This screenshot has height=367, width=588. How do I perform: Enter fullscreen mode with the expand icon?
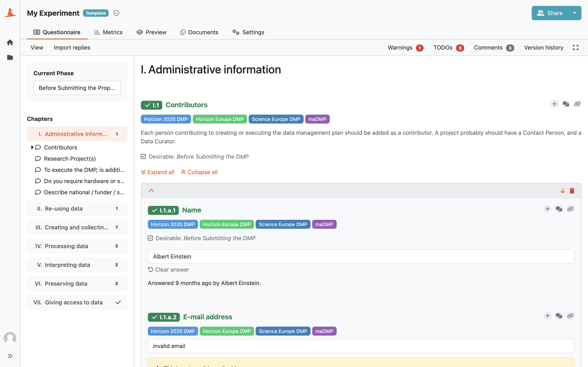576,48
